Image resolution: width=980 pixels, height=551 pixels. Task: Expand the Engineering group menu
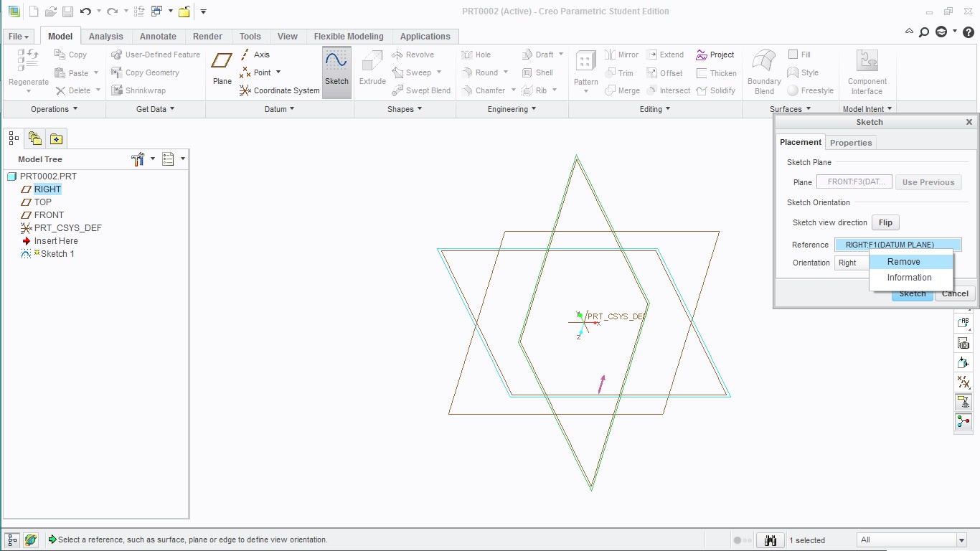coord(512,109)
